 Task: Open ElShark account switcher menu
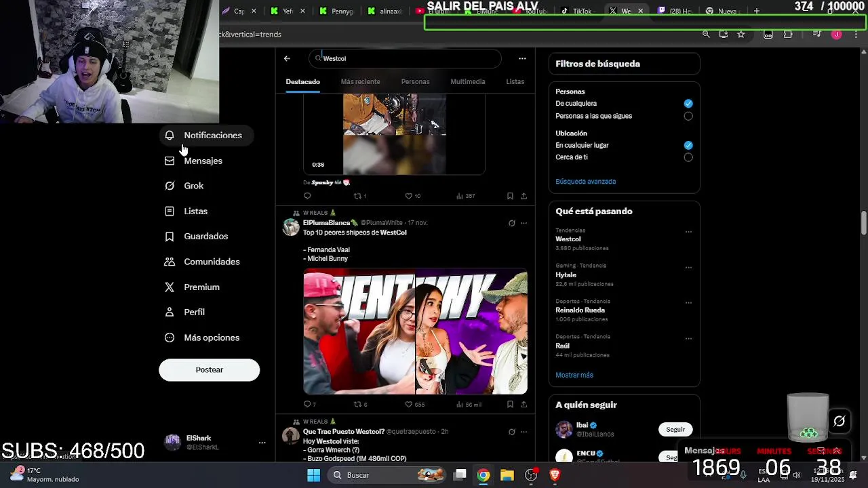coord(262,443)
